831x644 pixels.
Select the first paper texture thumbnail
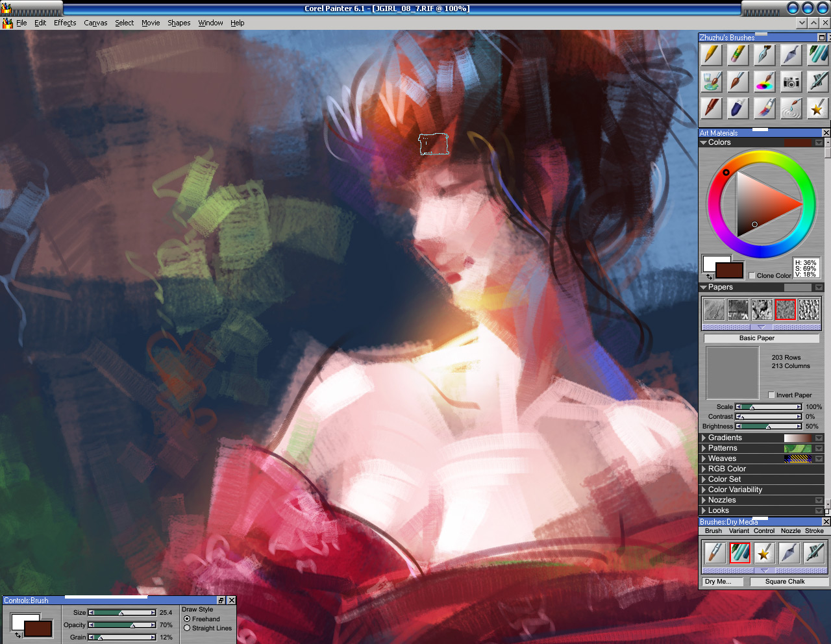[x=714, y=310]
